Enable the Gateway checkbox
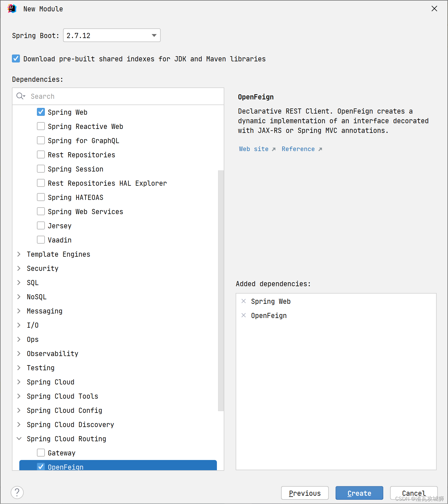The image size is (448, 504). pos(41,453)
